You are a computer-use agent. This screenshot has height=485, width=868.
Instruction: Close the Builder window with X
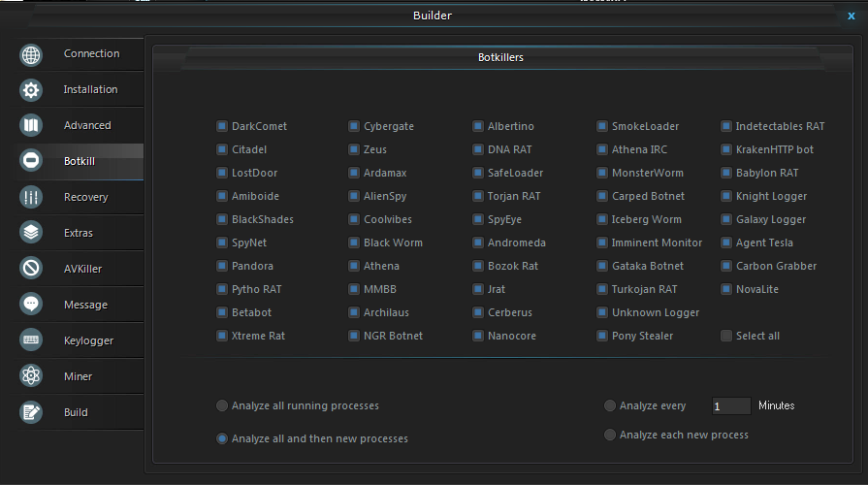(852, 16)
